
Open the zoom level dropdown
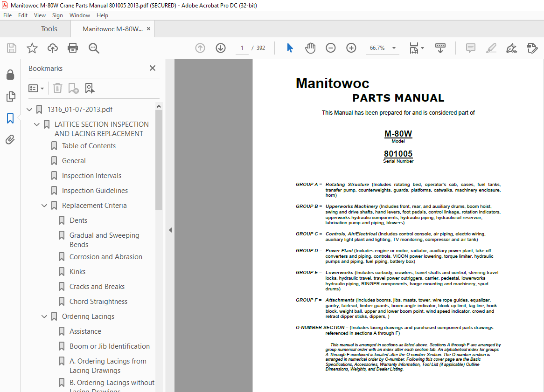coord(394,48)
